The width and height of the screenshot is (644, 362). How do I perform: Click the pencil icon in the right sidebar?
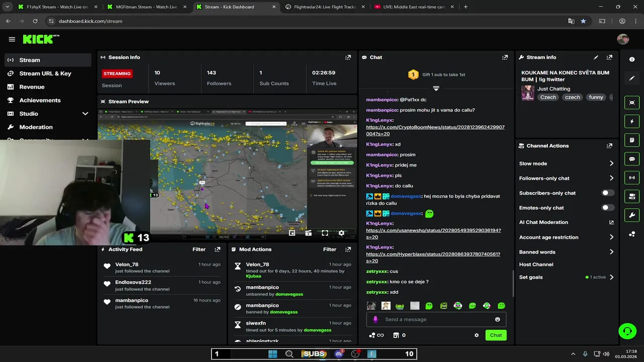pos(632,78)
